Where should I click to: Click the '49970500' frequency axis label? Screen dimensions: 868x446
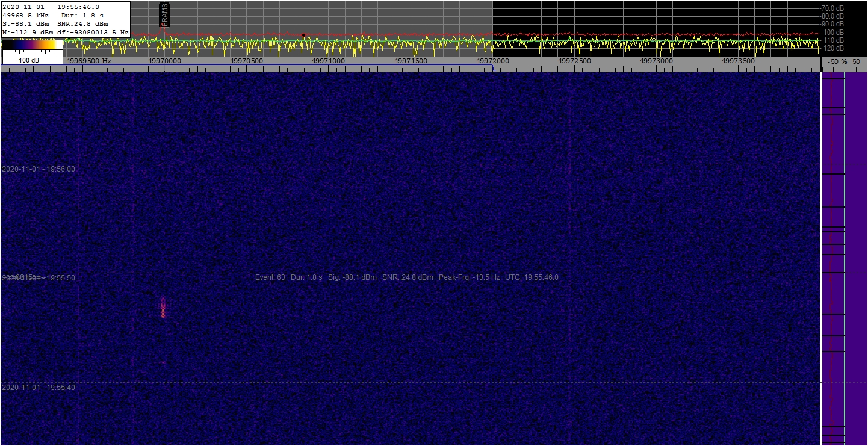246,61
